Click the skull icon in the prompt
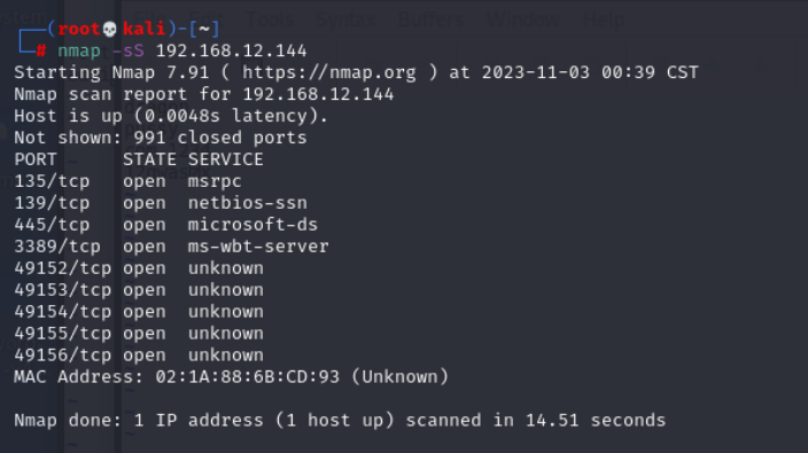Viewport: 808px width, 454px height. coord(110,29)
